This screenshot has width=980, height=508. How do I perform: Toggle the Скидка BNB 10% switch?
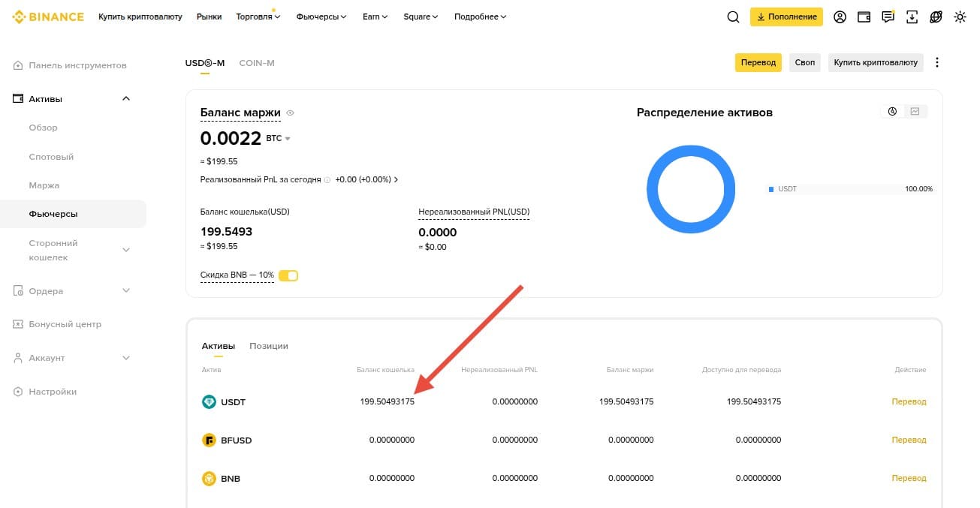pos(288,275)
